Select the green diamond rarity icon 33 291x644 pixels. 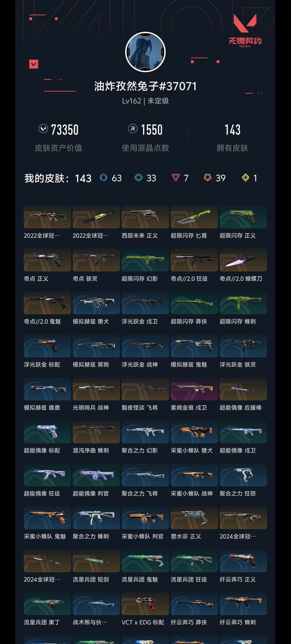point(138,178)
